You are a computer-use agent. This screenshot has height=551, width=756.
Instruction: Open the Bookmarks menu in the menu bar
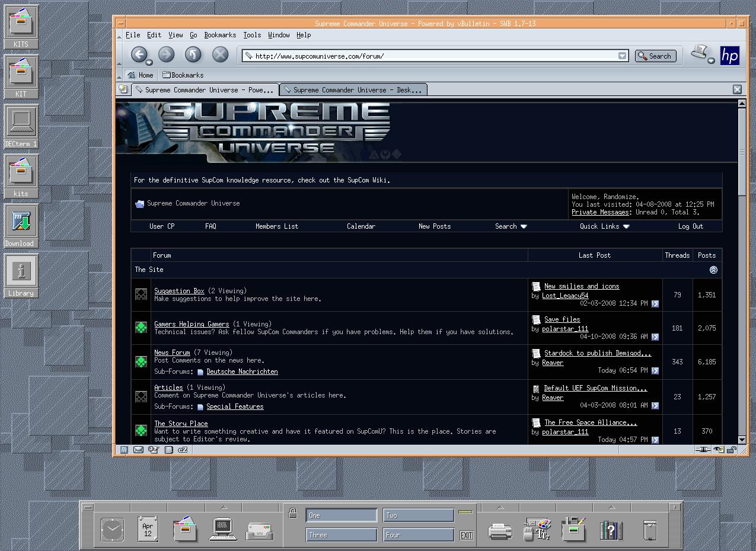click(220, 35)
